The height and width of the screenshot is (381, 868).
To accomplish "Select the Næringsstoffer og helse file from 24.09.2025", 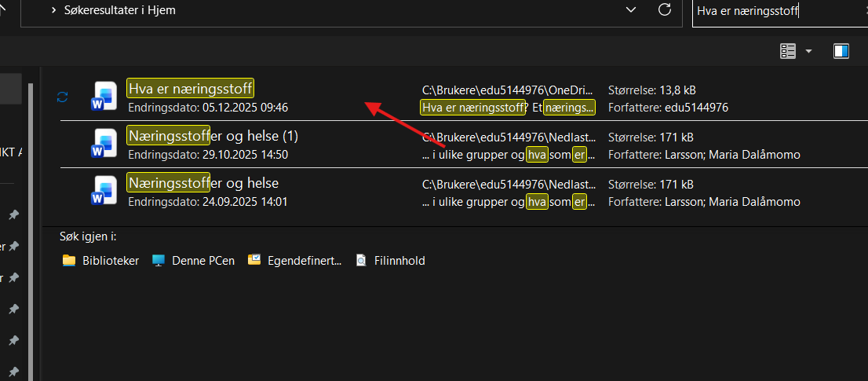I will click(x=202, y=184).
